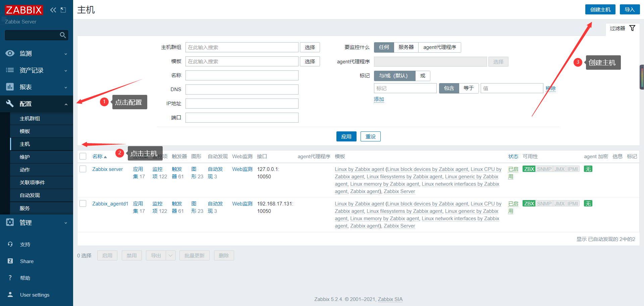This screenshot has height=306, width=644.
Task: Sort hosts by 名称 column
Action: coord(99,157)
